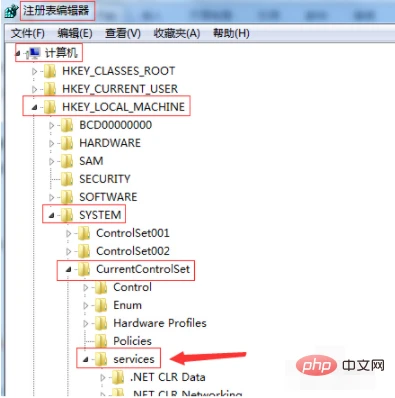
Task: Expand the HKEY_CLASSES_ROOT node
Action: (x=34, y=71)
